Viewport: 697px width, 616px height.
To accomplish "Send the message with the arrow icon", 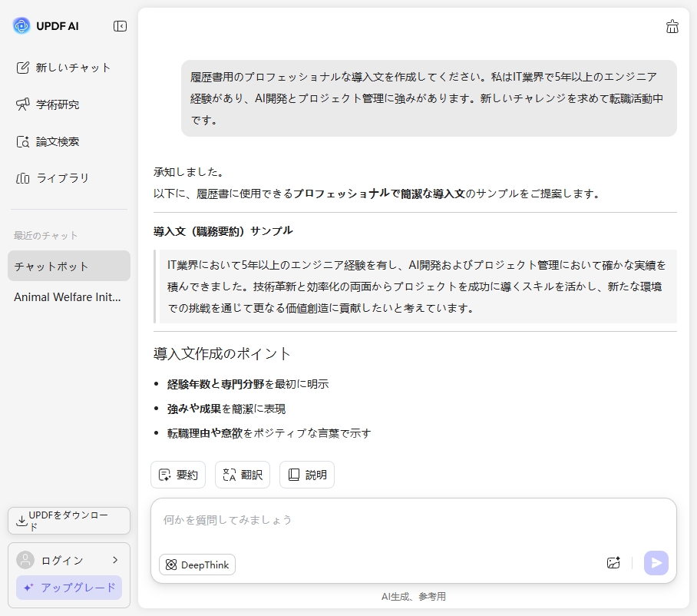I will (656, 563).
